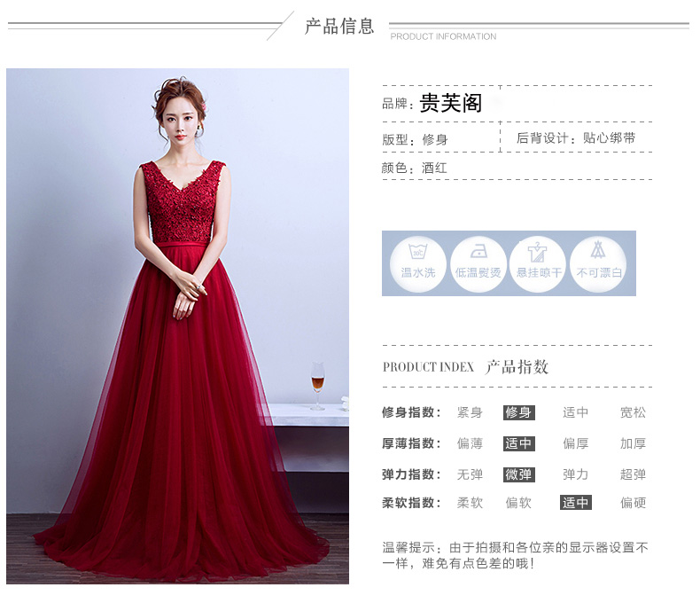Screen dimensions: 700x611
Task: Choose 宽松 in the fit index row
Action: (633, 412)
